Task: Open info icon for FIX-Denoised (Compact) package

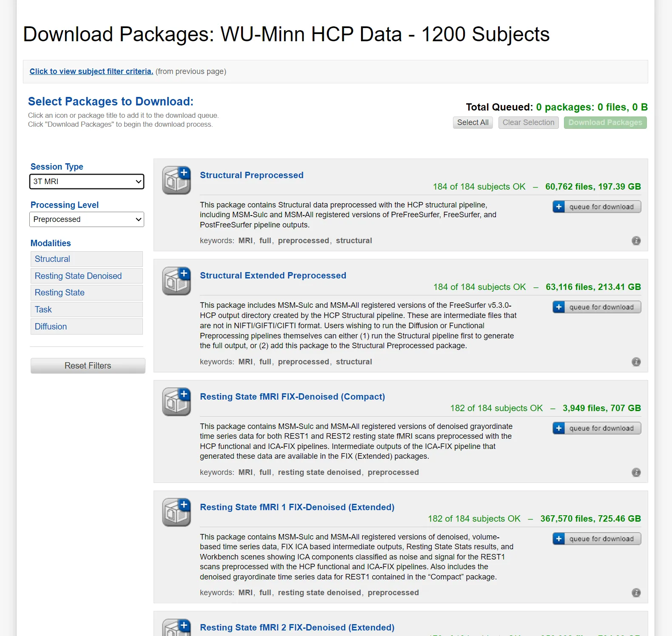Action: click(636, 472)
